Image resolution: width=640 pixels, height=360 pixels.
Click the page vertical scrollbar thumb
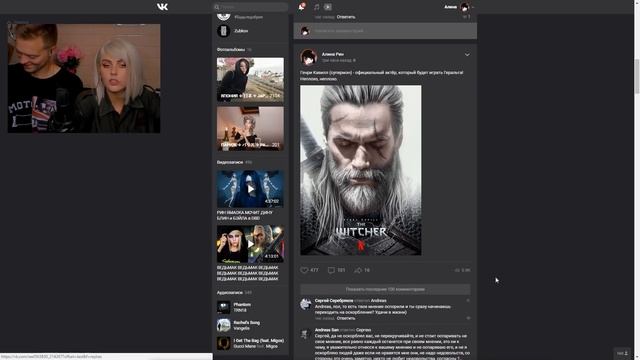coord(636,77)
